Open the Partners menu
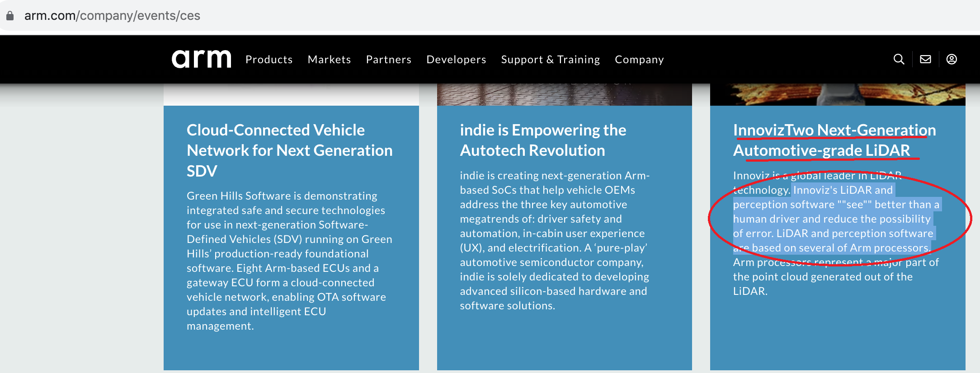The width and height of the screenshot is (980, 373). (x=389, y=60)
